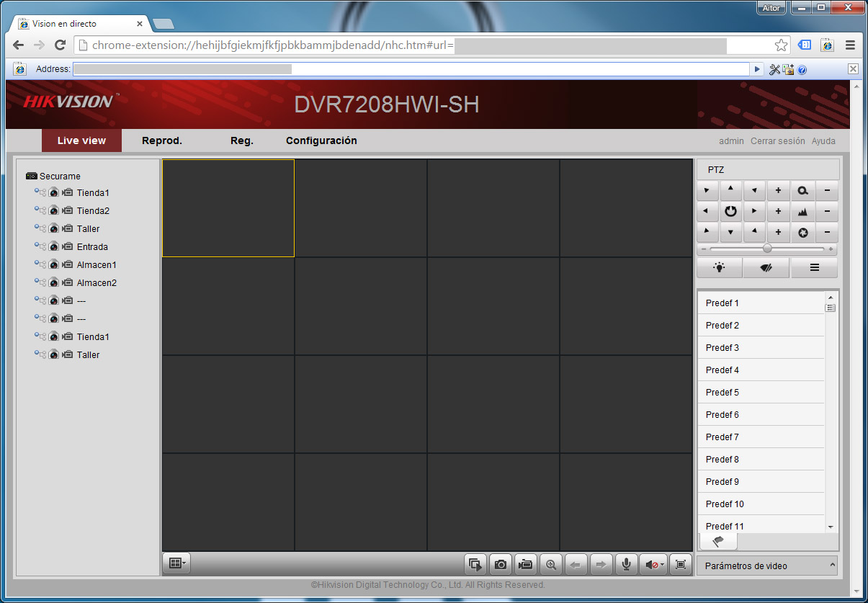The image size is (868, 603).
Task: Start live view with Tienda2 camera icon
Action: tap(53, 210)
